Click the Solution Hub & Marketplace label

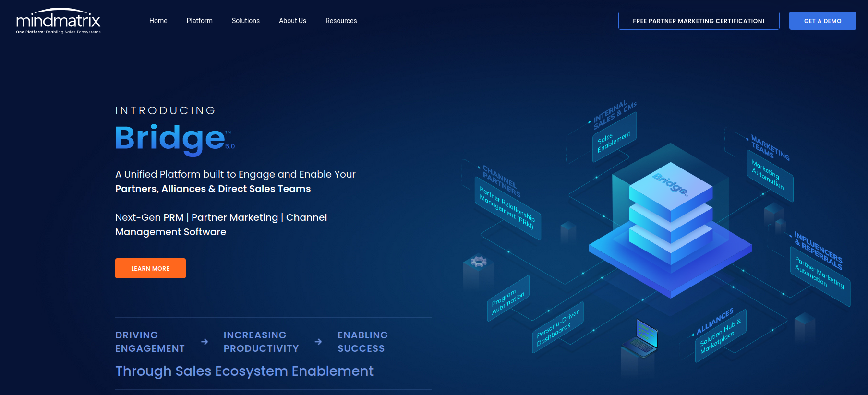point(721,336)
